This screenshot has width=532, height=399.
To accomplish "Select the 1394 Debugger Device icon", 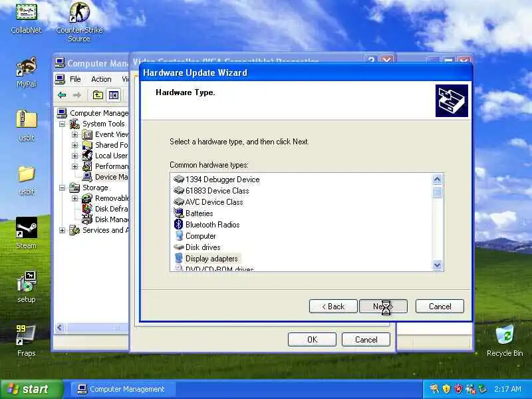I will [x=179, y=179].
